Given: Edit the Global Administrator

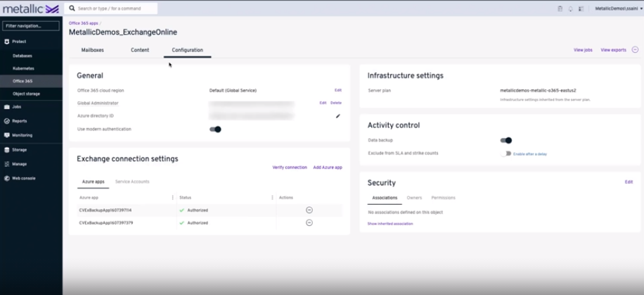Looking at the screenshot, I should (323, 103).
